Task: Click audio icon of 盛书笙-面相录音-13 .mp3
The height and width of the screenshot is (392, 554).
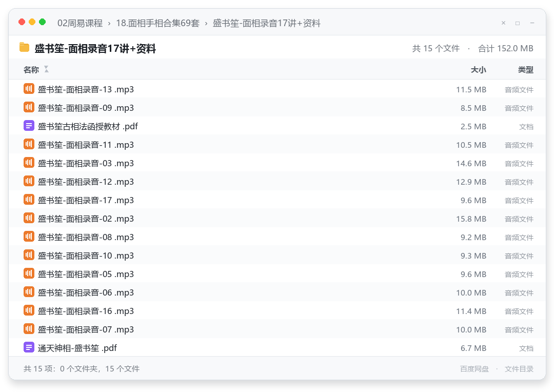Action: pyautogui.click(x=29, y=89)
